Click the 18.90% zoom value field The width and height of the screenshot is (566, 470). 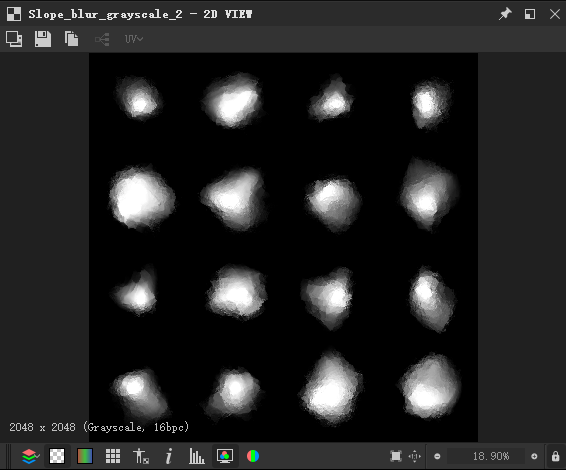click(x=486, y=456)
